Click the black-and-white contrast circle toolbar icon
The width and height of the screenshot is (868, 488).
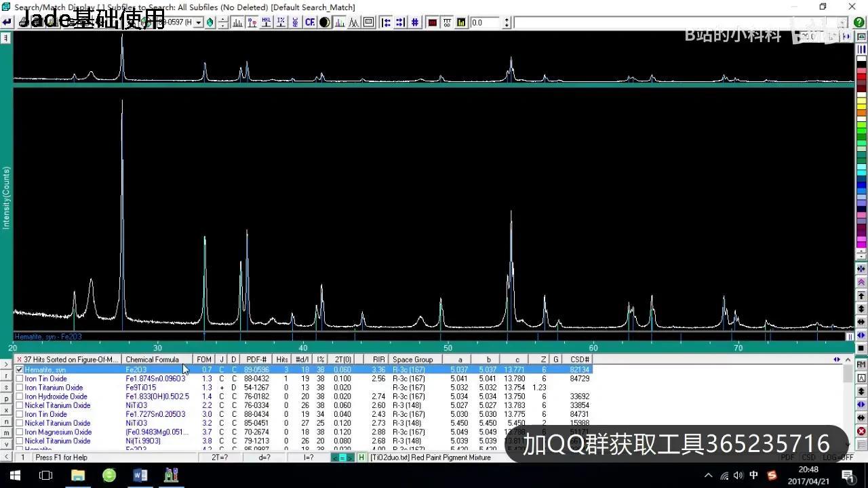click(x=324, y=22)
